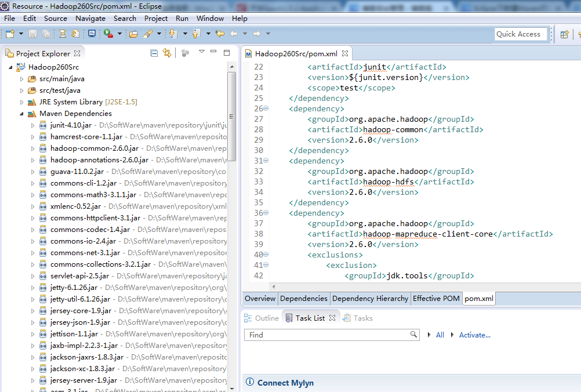
Task: Switch to the Outline view tab
Action: coord(262,318)
